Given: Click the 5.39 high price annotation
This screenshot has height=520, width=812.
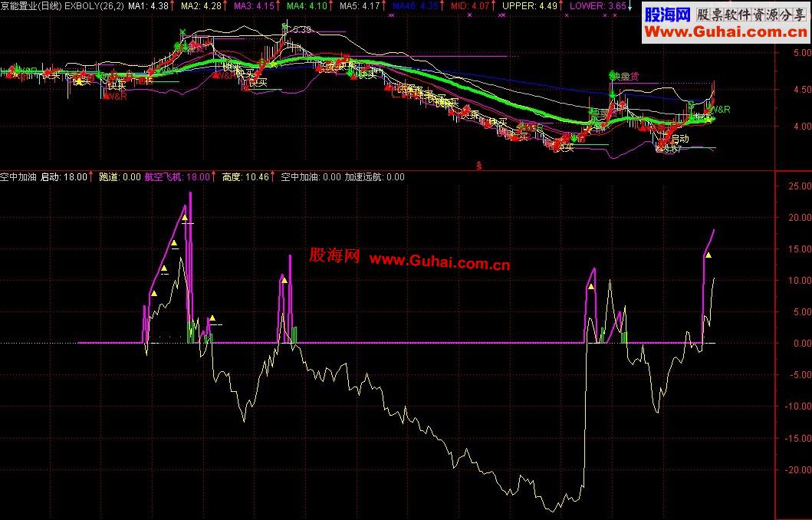Looking at the screenshot, I should 301,31.
